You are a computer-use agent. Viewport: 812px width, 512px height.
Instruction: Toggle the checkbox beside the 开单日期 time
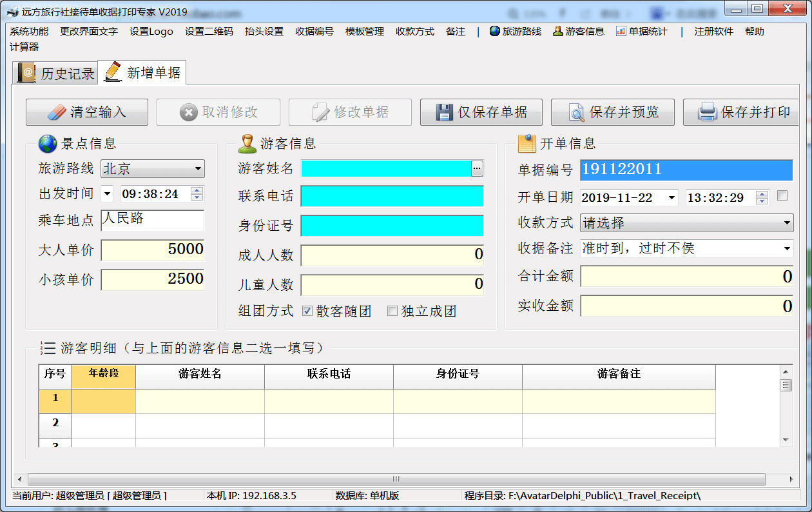782,196
